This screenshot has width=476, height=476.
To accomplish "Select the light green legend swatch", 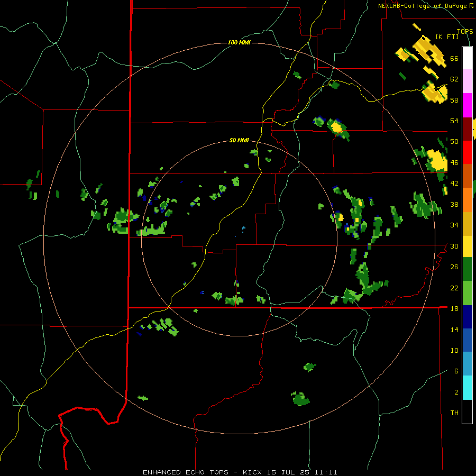I will (467, 293).
